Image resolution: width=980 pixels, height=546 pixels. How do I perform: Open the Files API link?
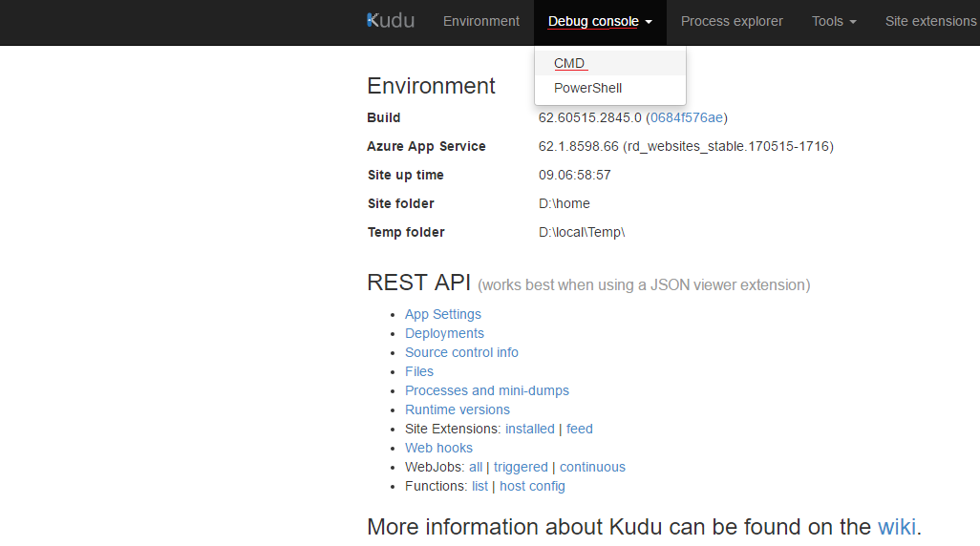tap(419, 371)
